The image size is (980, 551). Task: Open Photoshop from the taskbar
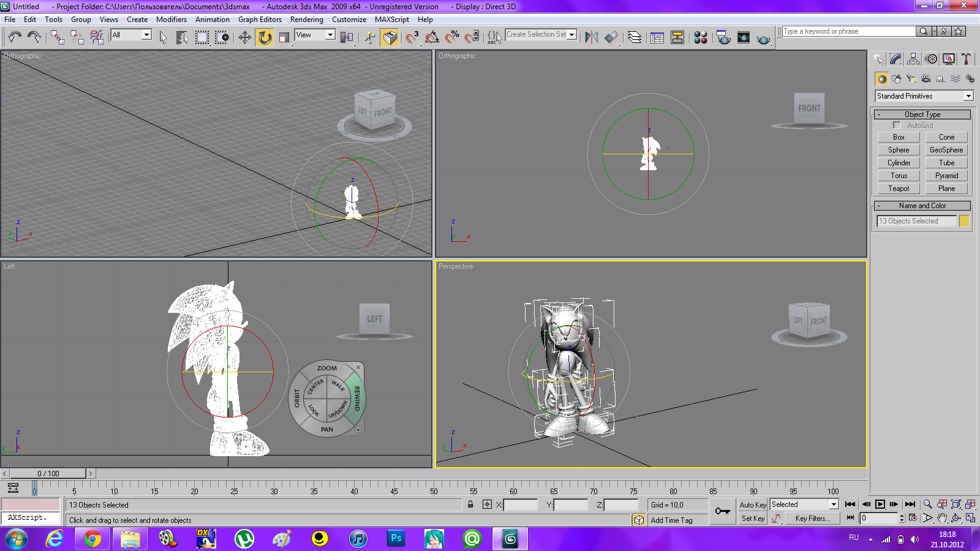click(x=396, y=539)
